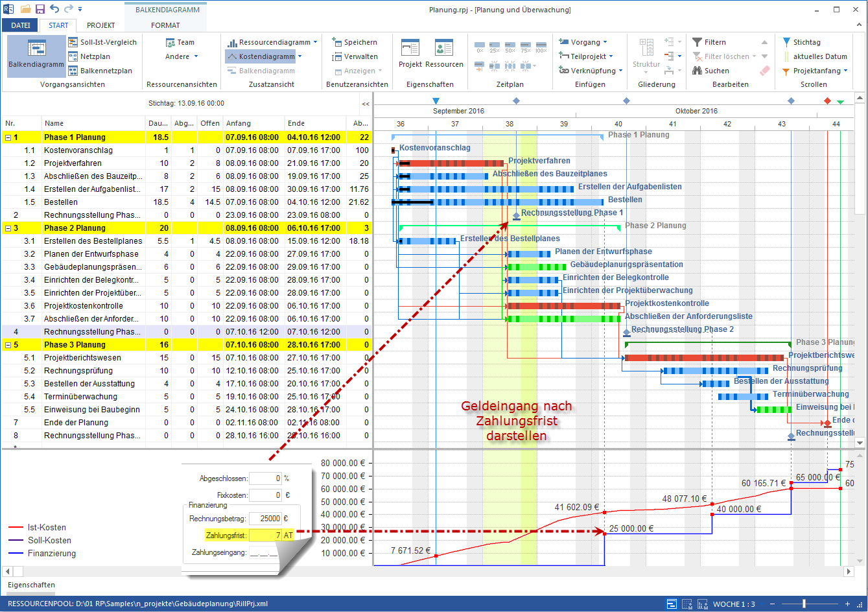The width and height of the screenshot is (868, 612).
Task: Select resource load icon in status bar
Action: coord(688,604)
